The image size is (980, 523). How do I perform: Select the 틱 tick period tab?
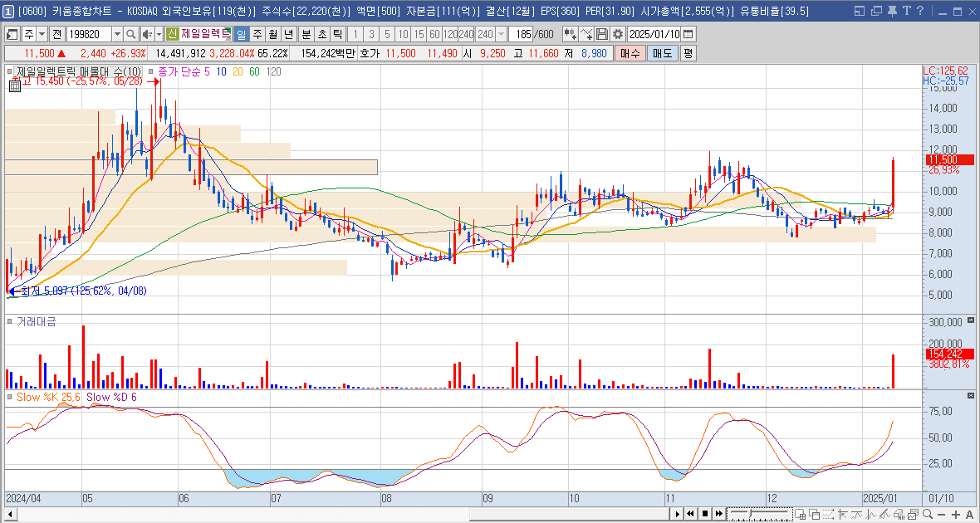pos(337,34)
